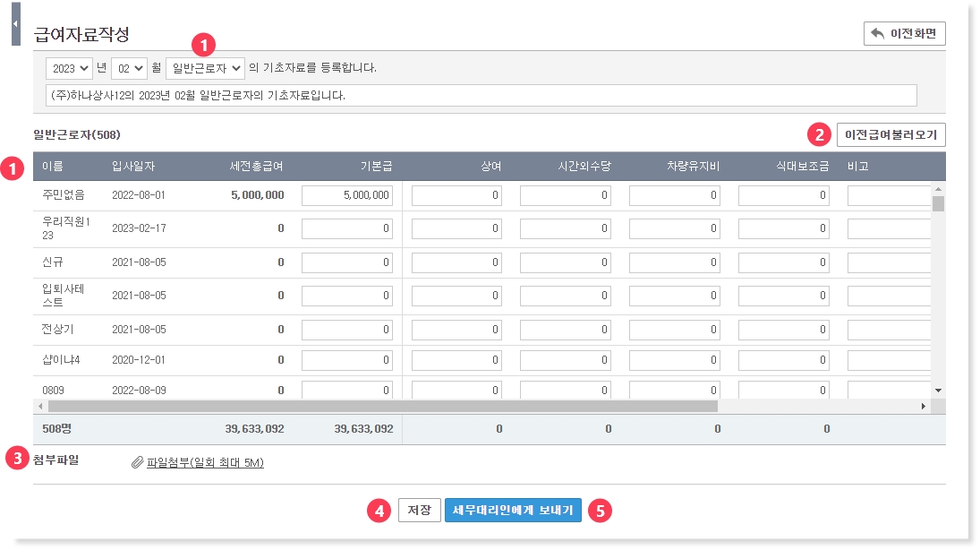Image resolution: width=980 pixels, height=550 pixels.
Task: Click the horizontal scroll left arrow
Action: click(x=39, y=406)
